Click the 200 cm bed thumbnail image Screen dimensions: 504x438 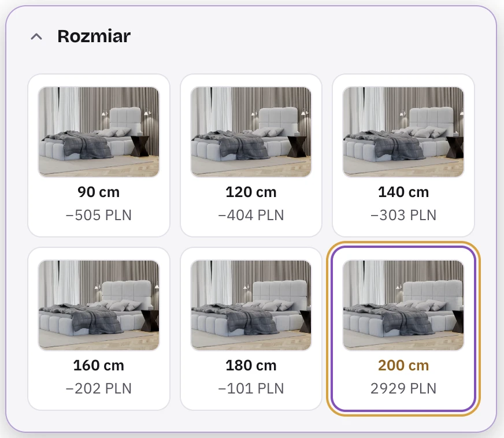pos(403,305)
